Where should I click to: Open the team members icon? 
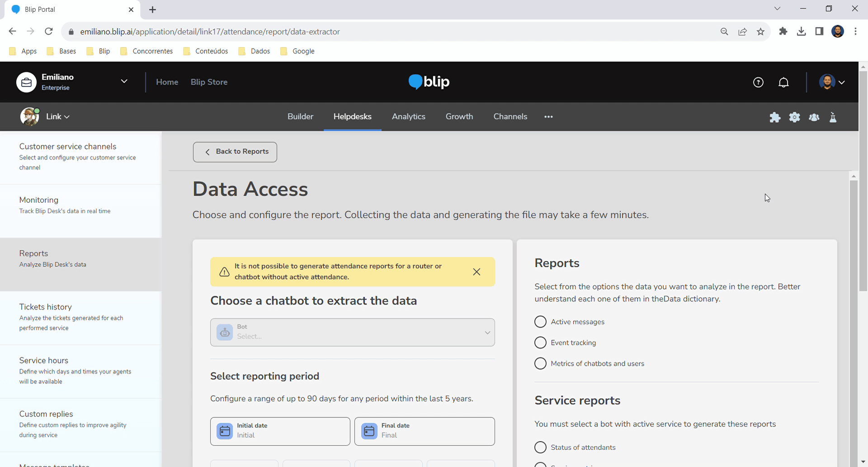pyautogui.click(x=814, y=117)
